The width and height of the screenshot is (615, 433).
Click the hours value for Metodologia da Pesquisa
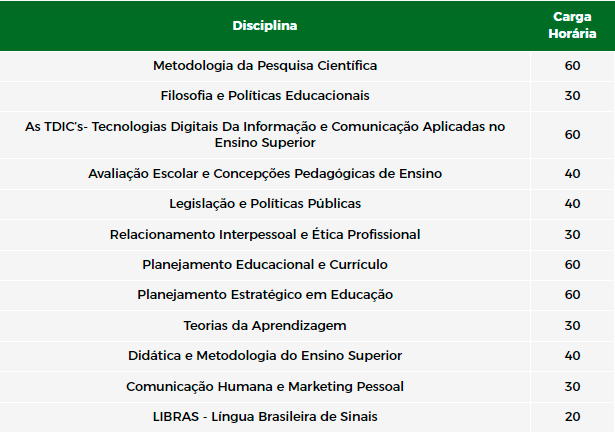click(572, 65)
